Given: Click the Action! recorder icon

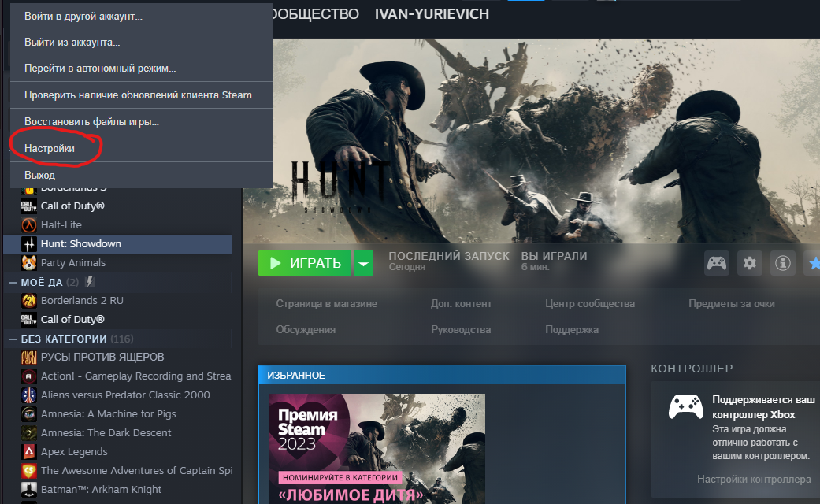Looking at the screenshot, I should (29, 376).
